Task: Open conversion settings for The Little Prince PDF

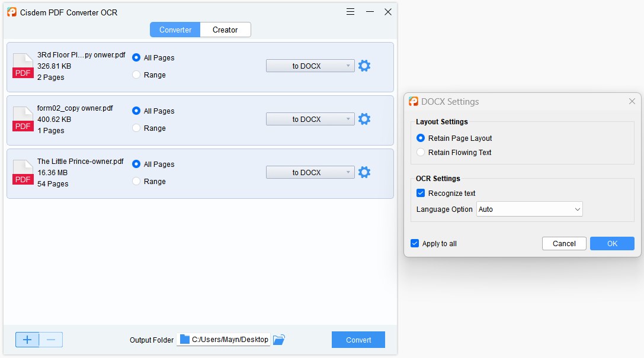Action: pyautogui.click(x=364, y=172)
